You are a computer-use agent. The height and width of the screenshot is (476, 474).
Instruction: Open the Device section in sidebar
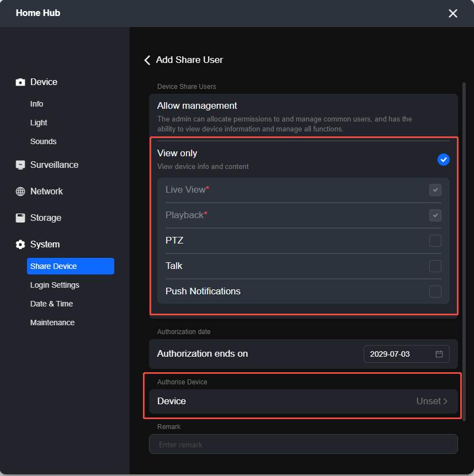(44, 82)
